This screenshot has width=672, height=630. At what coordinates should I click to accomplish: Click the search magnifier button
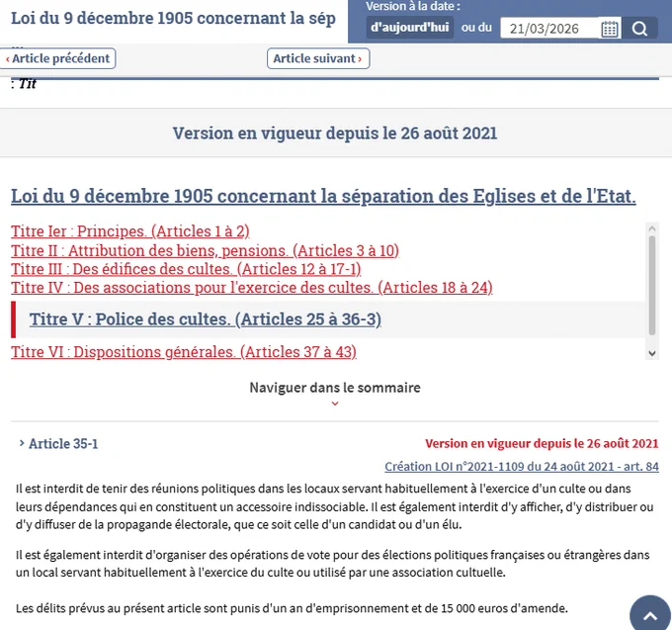pos(639,29)
